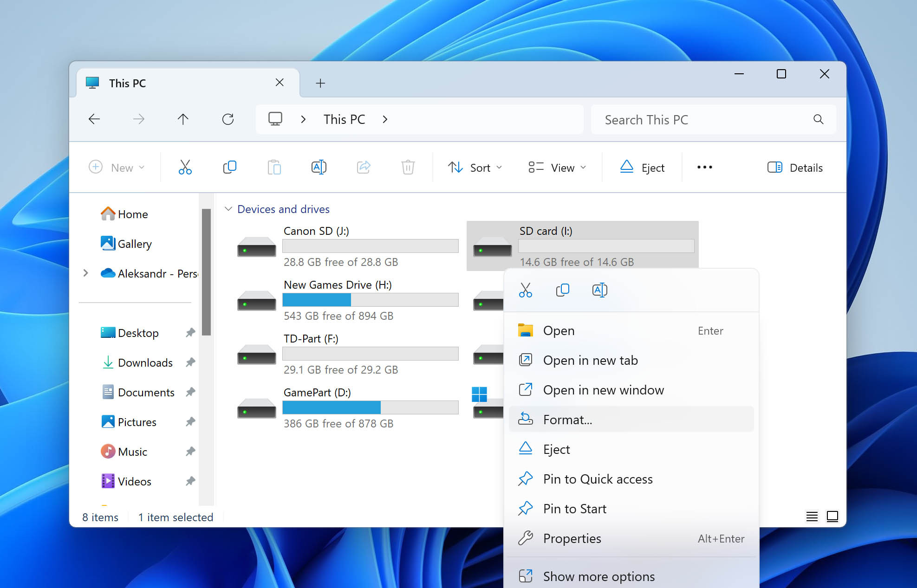Click the Cut icon in the context menu
This screenshot has width=917, height=588.
pyautogui.click(x=525, y=290)
